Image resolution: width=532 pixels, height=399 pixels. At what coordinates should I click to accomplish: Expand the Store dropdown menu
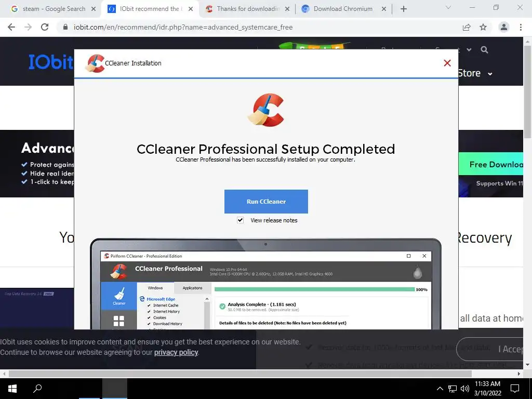pyautogui.click(x=475, y=73)
